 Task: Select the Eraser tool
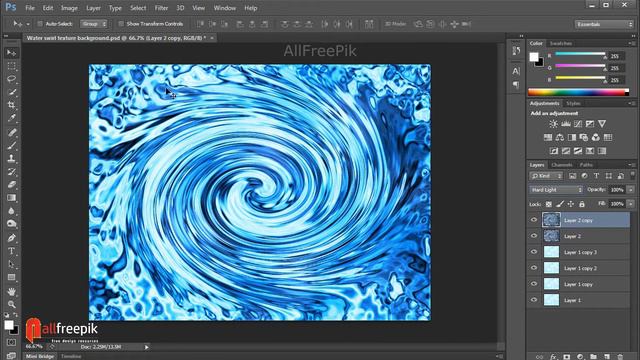(11, 184)
